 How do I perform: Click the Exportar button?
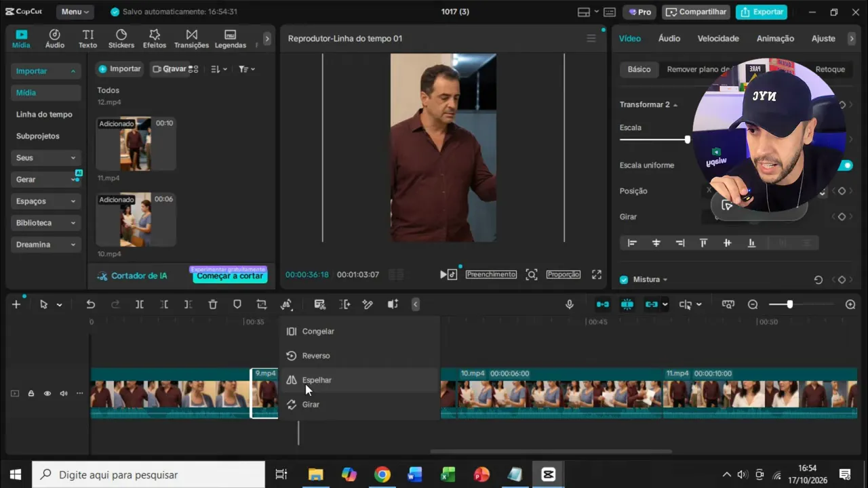[x=762, y=12]
